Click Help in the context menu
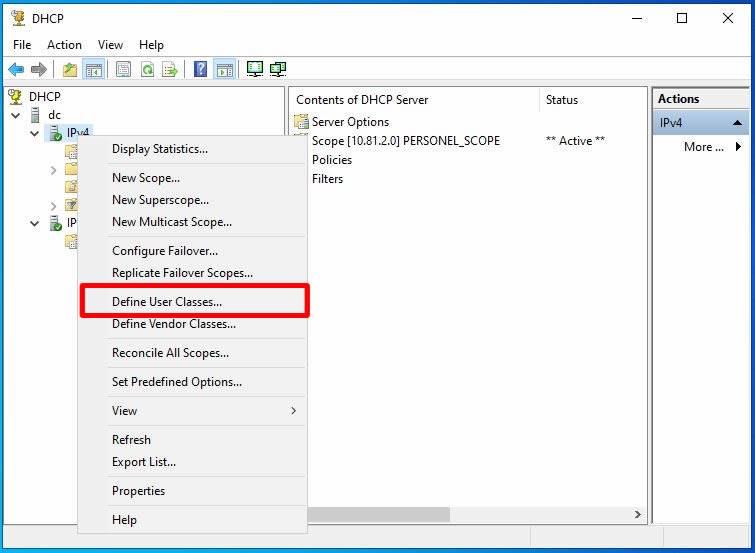Image resolution: width=755 pixels, height=553 pixels. (193, 520)
